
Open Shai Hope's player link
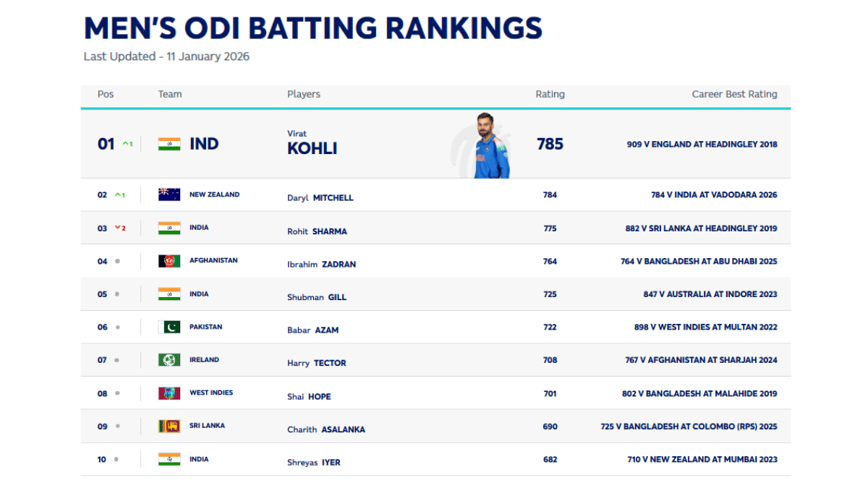pyautogui.click(x=309, y=396)
